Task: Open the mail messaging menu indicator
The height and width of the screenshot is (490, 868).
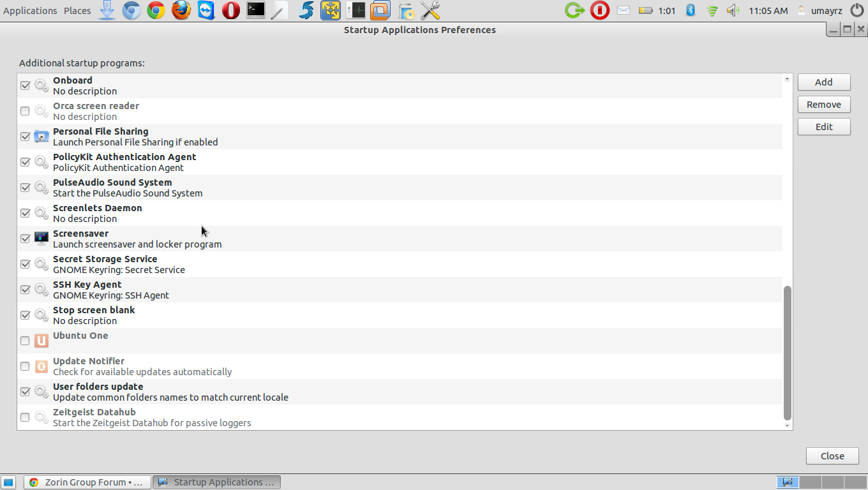Action: (624, 10)
